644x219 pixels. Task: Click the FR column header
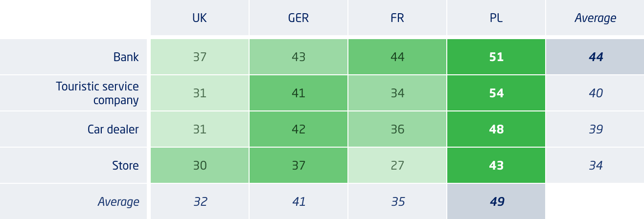tap(397, 18)
